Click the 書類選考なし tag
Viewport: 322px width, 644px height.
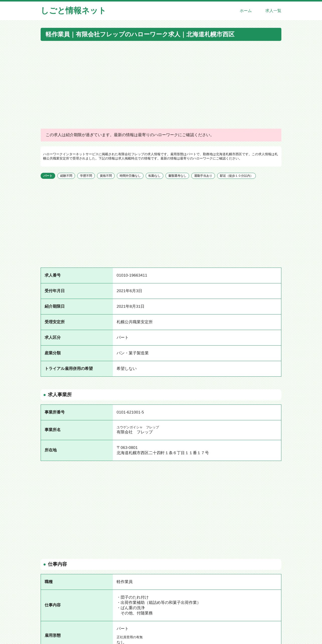point(177,176)
